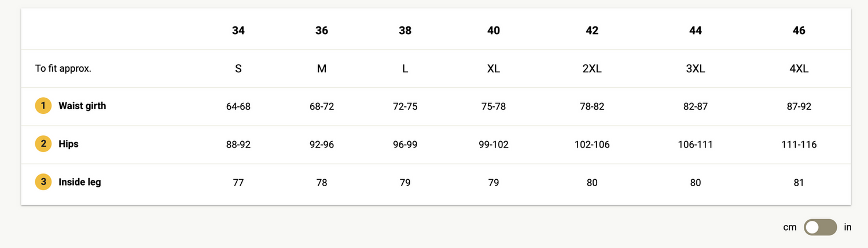
Task: Click the size 40 column header
Action: 494,31
